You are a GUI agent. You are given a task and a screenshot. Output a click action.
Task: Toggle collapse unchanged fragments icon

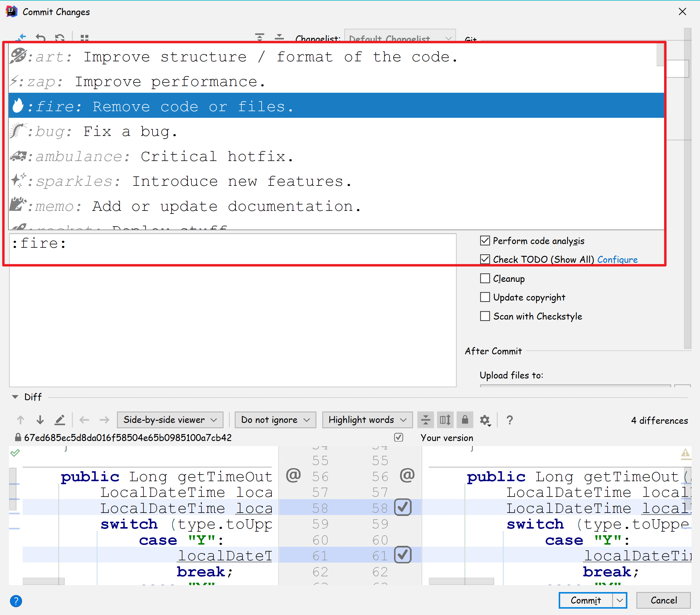[426, 420]
